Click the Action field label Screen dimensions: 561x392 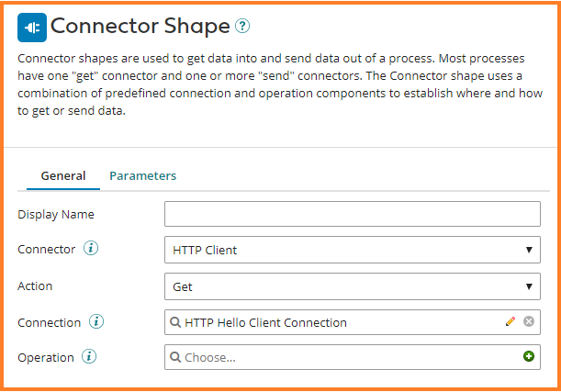tap(35, 286)
